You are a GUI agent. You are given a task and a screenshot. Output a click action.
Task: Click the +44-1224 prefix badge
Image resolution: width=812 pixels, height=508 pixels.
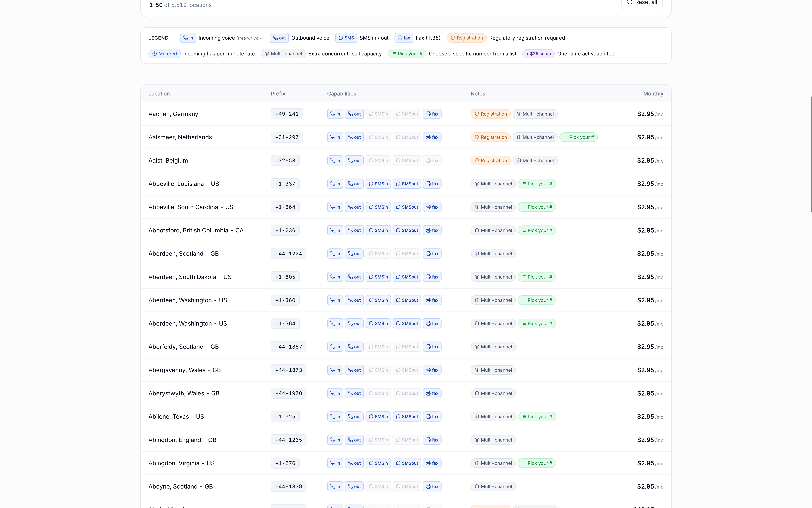pos(289,254)
